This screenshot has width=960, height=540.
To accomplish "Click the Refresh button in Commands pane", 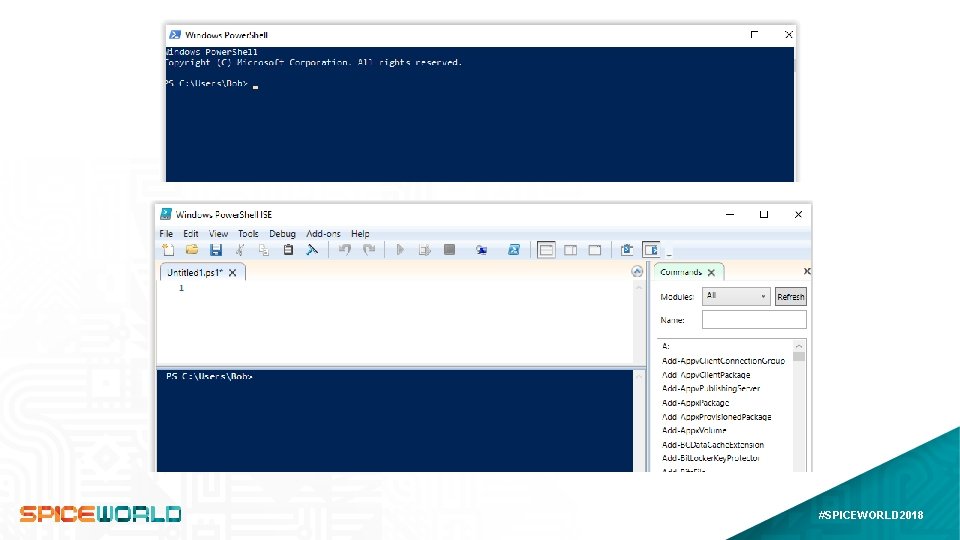I will [x=790, y=297].
